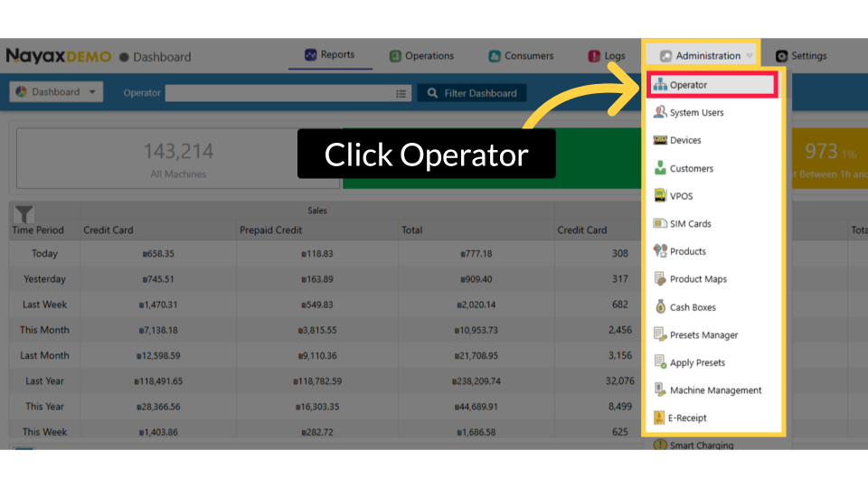
Task: Open the Settings tab
Action: 801,56
